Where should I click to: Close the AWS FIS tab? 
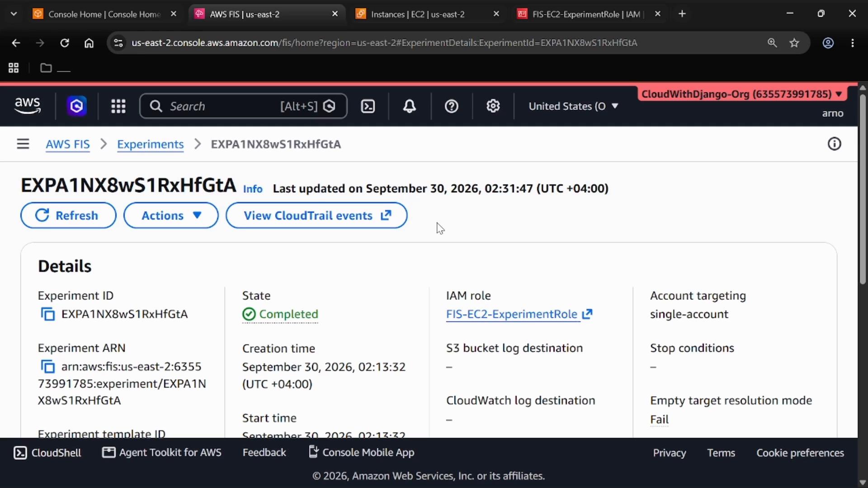click(x=335, y=14)
